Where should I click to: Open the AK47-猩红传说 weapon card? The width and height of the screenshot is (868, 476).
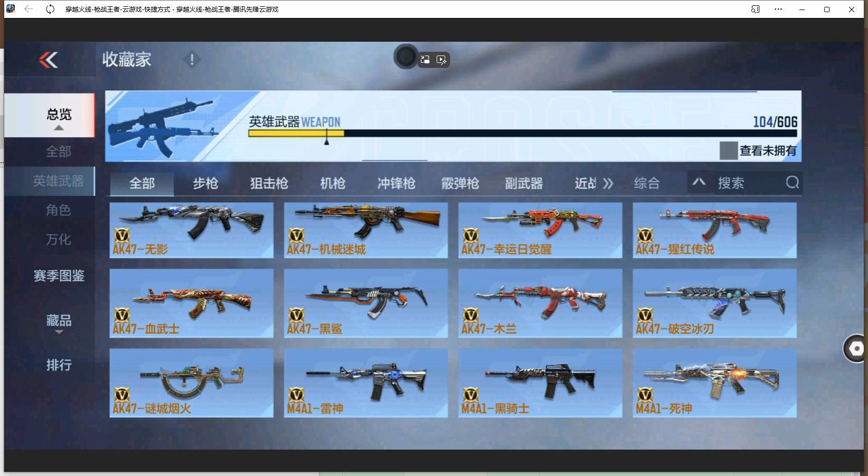click(x=715, y=230)
